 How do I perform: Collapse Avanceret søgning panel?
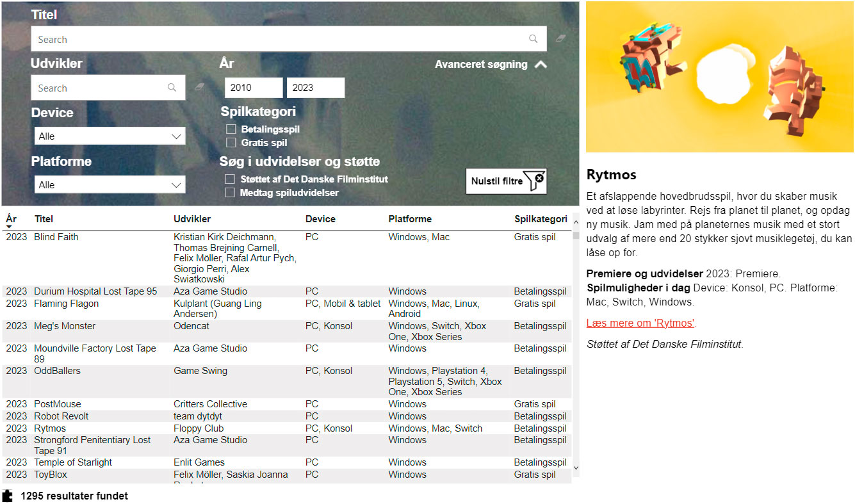coord(491,64)
